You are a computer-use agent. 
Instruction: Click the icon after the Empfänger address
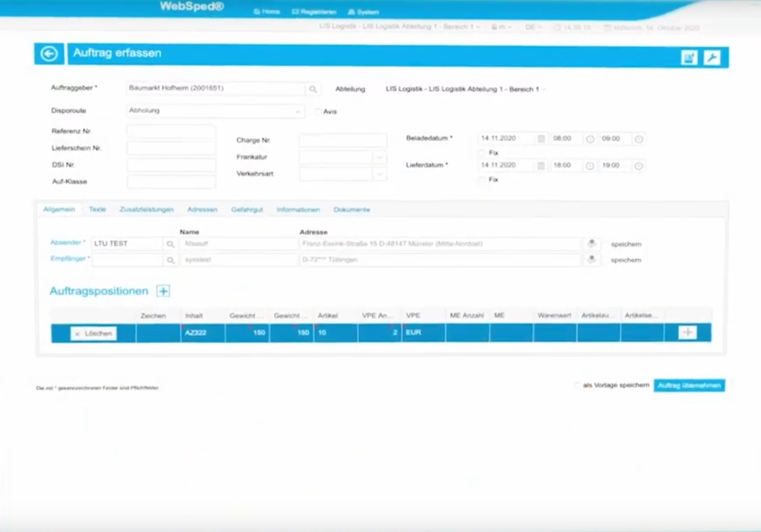591,259
